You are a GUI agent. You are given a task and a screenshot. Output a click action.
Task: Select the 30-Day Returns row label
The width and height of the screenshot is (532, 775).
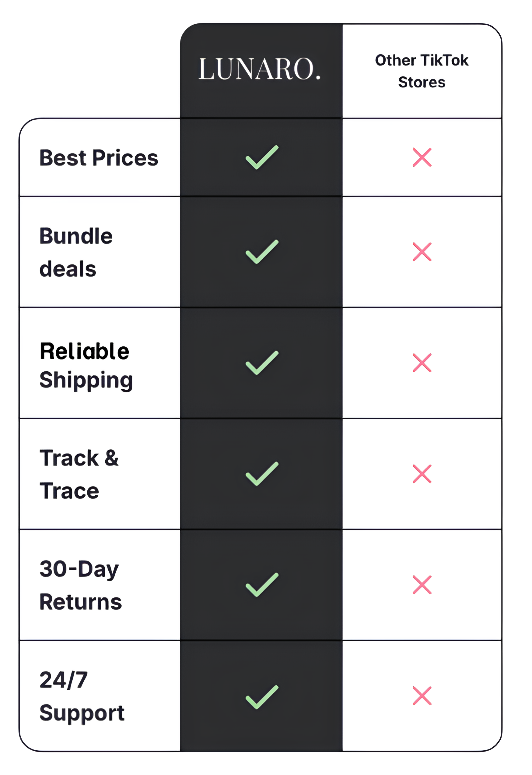[x=80, y=585]
